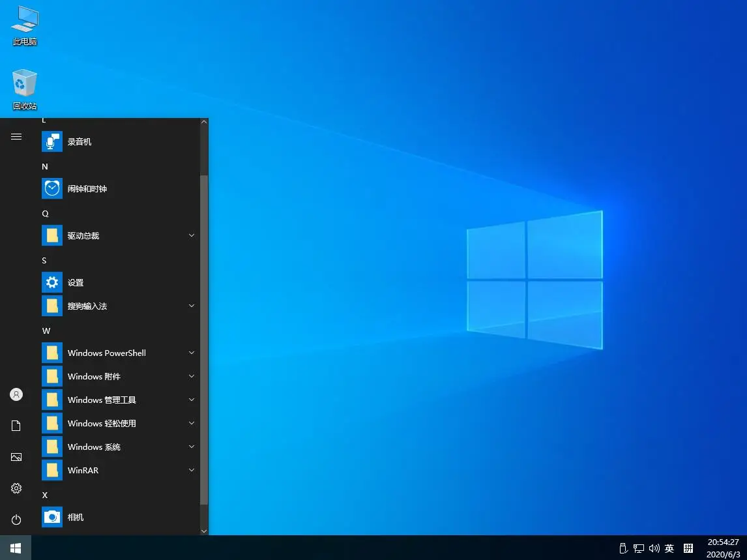Viewport: 747px width, 560px height.
Task: Jump via the S letter header
Action: (x=44, y=260)
